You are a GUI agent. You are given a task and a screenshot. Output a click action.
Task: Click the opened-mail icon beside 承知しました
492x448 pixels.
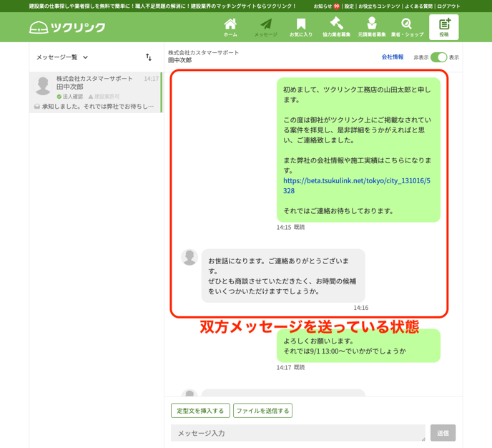tap(37, 107)
